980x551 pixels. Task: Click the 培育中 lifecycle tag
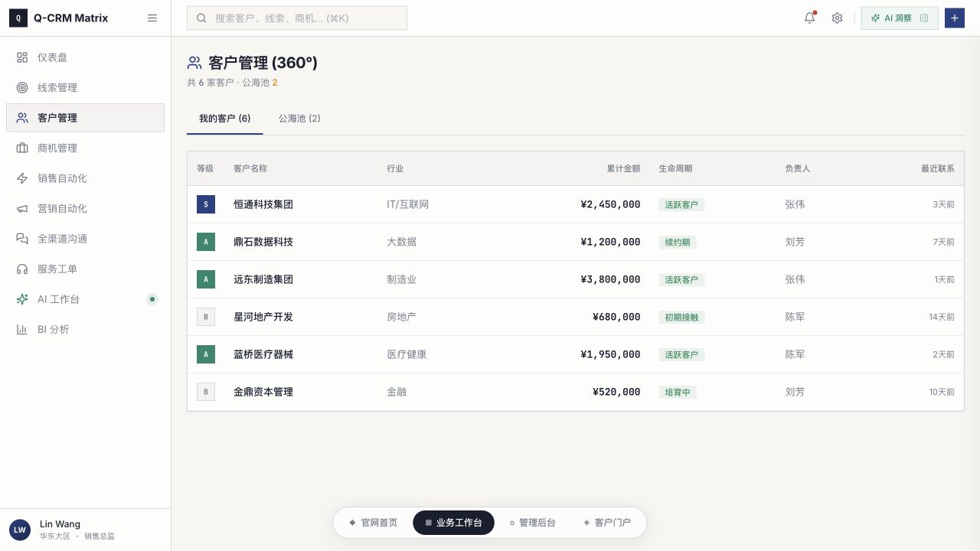[x=678, y=392]
